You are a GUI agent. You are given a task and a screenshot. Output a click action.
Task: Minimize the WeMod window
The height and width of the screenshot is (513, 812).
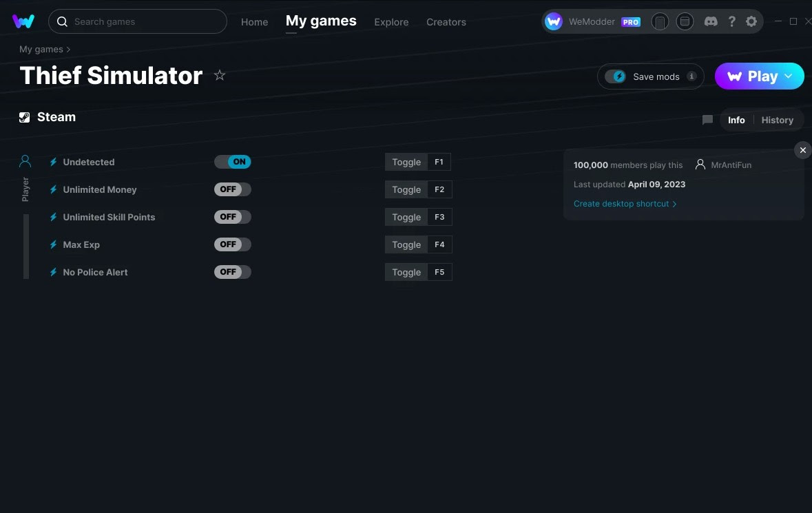coord(778,21)
